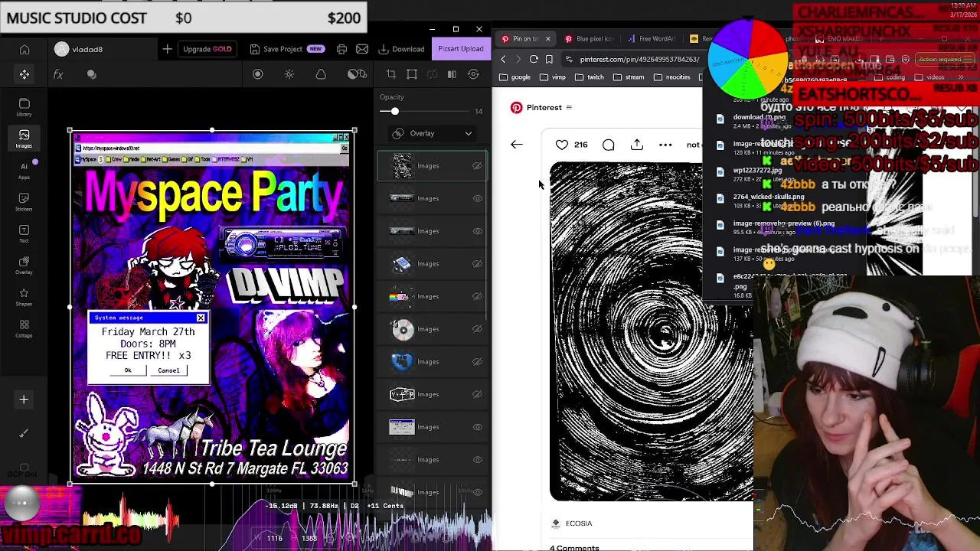Open the blend circles tool beside fx
The width and height of the screenshot is (980, 551).
point(92,74)
